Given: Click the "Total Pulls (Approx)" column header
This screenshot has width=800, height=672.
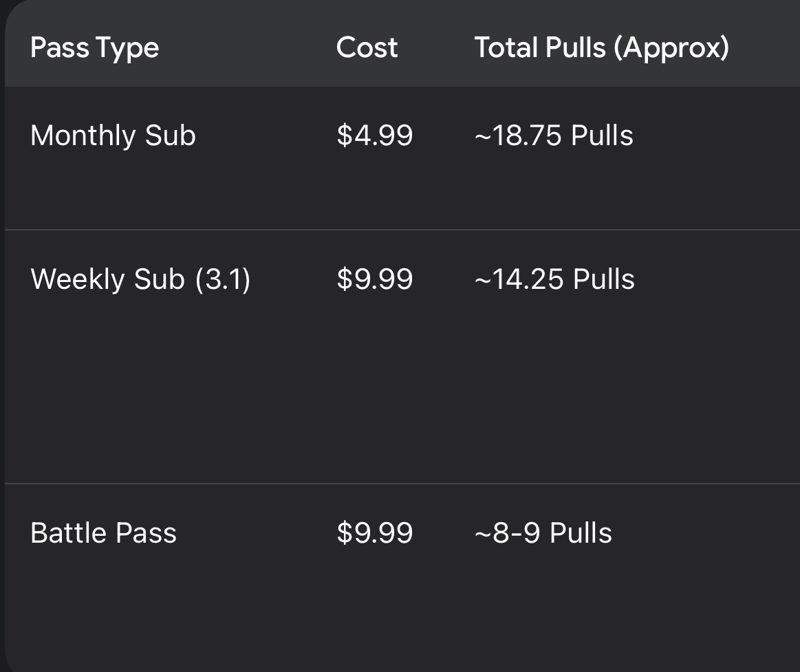Looking at the screenshot, I should pyautogui.click(x=601, y=48).
